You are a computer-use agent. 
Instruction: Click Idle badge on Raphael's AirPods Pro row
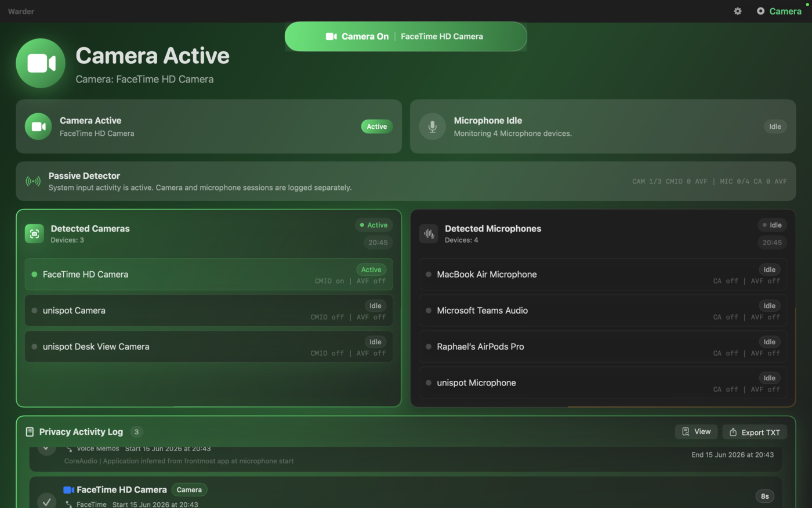click(770, 342)
